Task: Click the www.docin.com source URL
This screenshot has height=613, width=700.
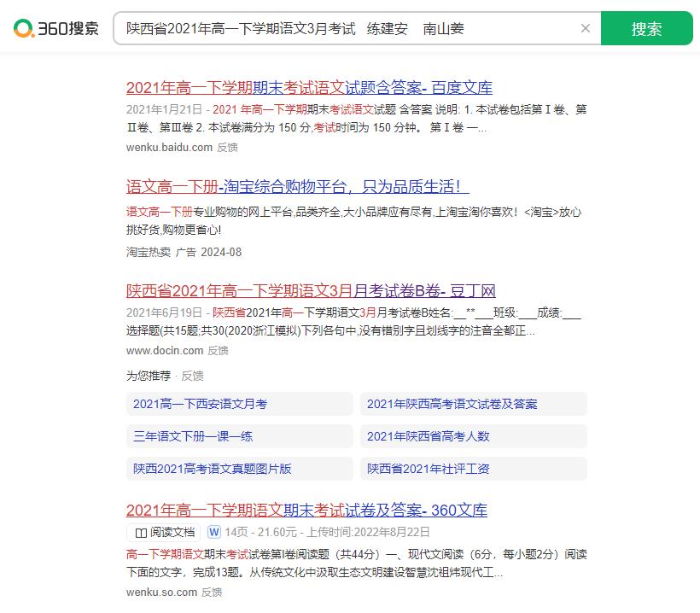Action: 165,351
